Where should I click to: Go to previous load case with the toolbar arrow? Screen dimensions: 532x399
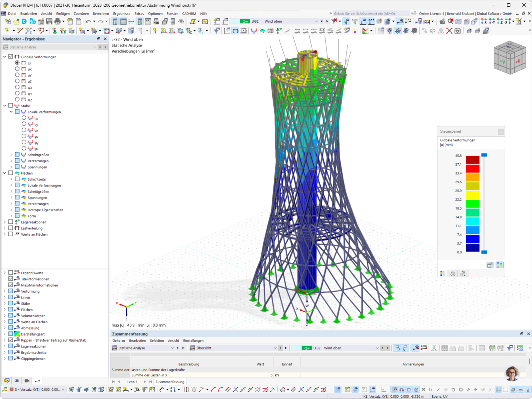pos(322,21)
